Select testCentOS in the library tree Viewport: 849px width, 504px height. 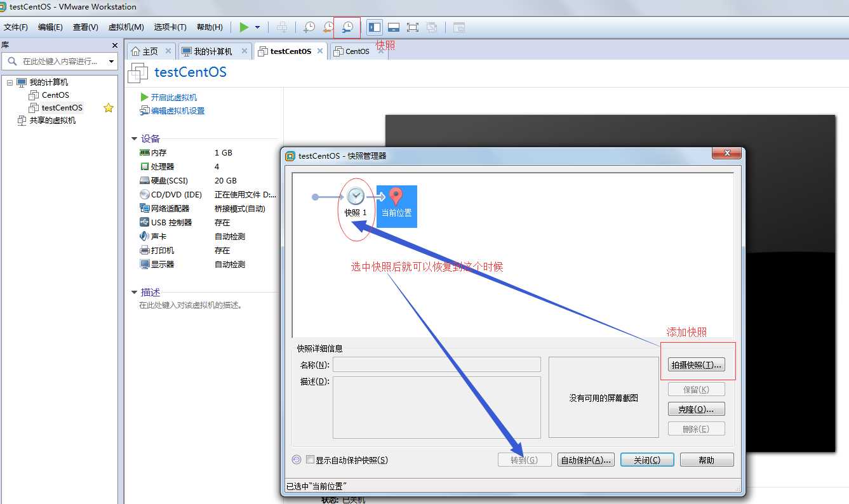(x=62, y=108)
